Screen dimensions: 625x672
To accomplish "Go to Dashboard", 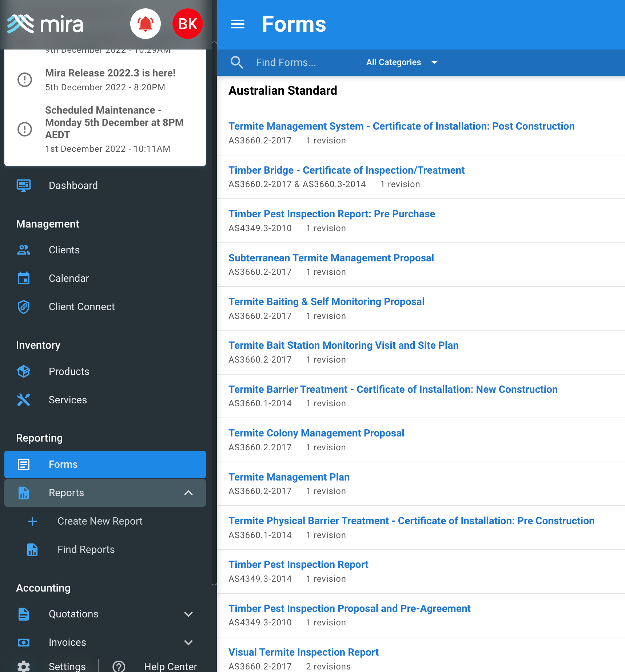I will 105,185.
